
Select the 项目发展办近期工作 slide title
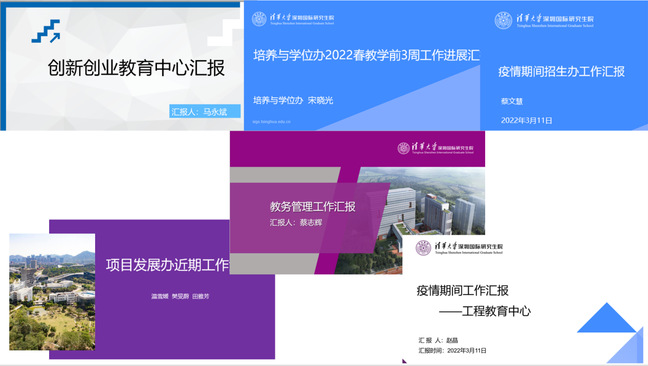click(x=167, y=265)
